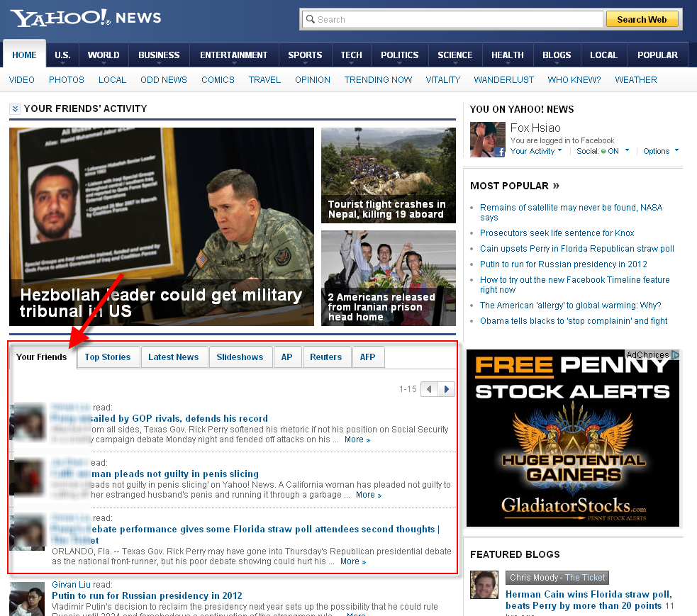Open the U.S. news section
697x616 pixels.
pyautogui.click(x=62, y=55)
